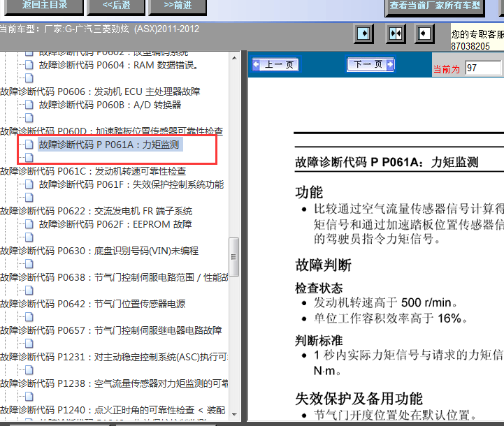Click the 当前车型 vehicle model label text

pyautogui.click(x=99, y=29)
